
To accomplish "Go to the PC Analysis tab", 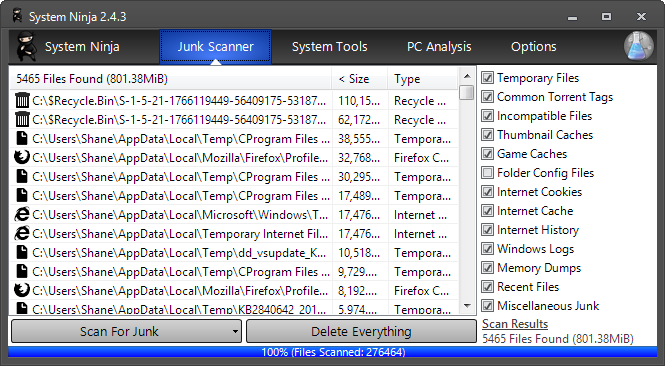I will (439, 47).
